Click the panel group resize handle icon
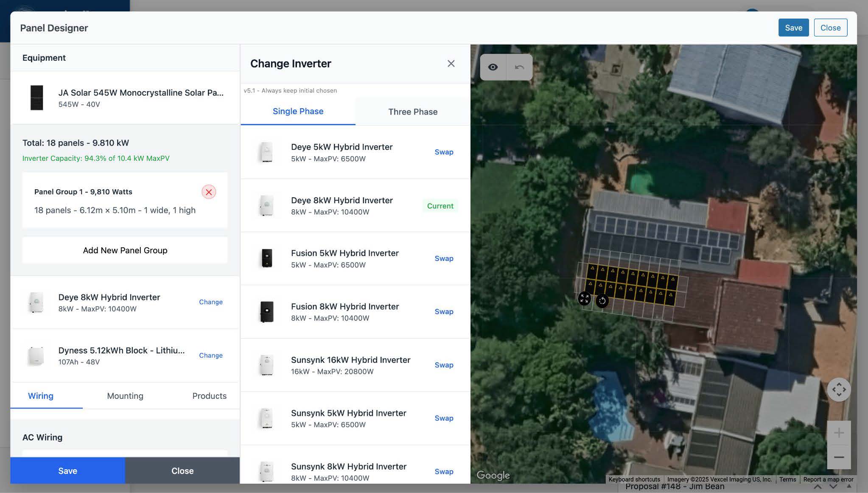This screenshot has width=868, height=493. [x=584, y=298]
